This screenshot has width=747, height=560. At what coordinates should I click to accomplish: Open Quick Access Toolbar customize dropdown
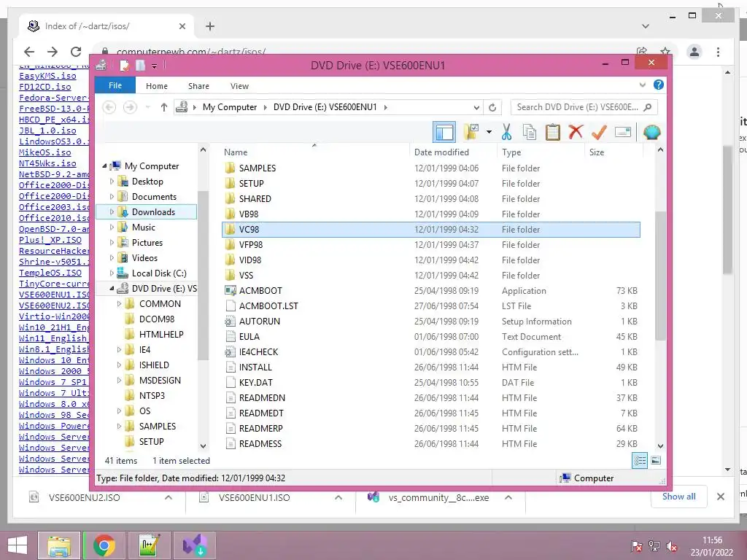point(155,66)
